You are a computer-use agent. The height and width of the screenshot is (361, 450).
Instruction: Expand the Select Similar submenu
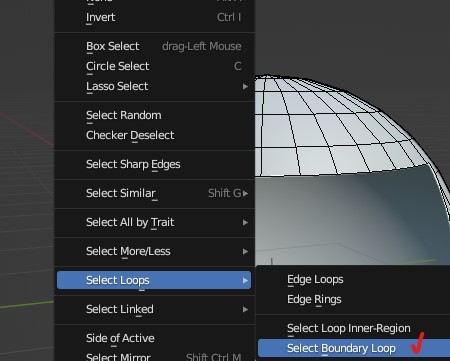pos(154,193)
